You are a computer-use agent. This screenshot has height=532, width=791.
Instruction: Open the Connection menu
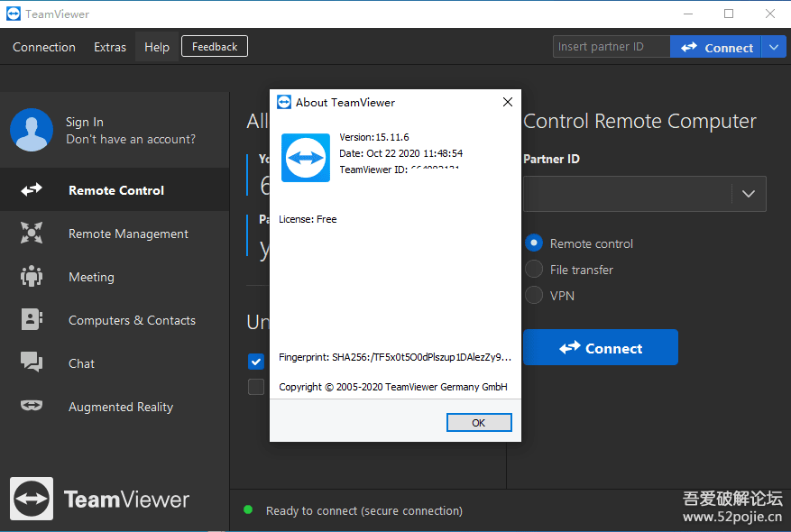click(44, 47)
